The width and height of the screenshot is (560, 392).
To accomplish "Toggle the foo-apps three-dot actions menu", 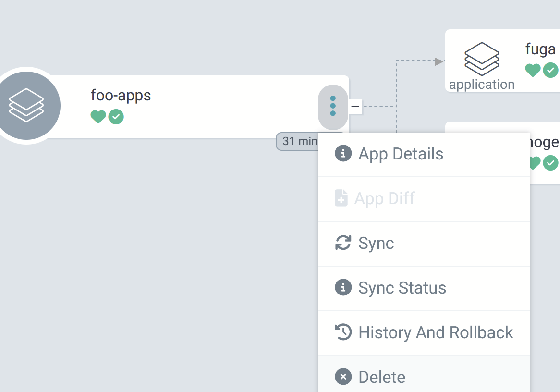I will pyautogui.click(x=333, y=106).
